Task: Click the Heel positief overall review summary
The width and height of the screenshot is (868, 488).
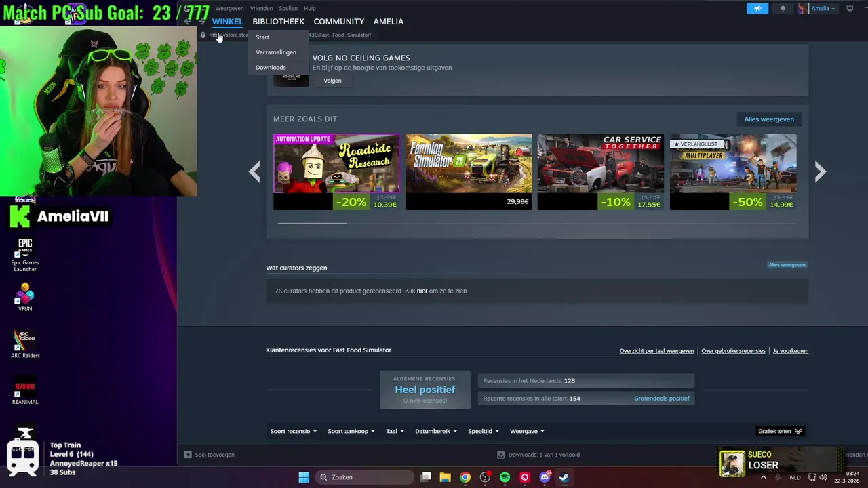Action: [x=425, y=390]
